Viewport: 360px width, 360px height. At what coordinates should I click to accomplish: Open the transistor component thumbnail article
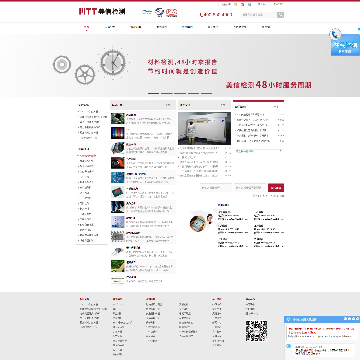(118, 251)
